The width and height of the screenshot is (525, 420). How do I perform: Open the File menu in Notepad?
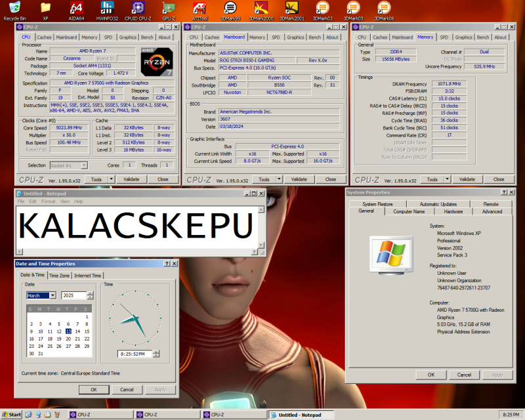21,201
